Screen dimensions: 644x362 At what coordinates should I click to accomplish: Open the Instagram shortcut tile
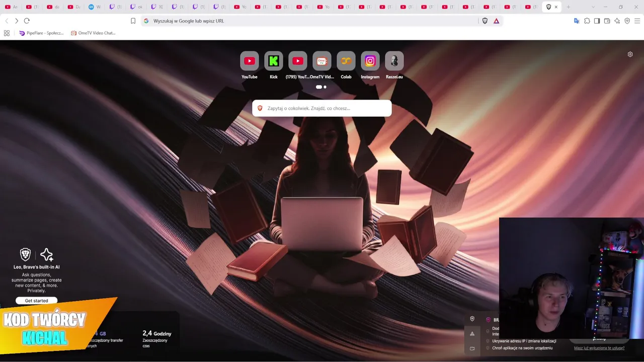(x=370, y=65)
